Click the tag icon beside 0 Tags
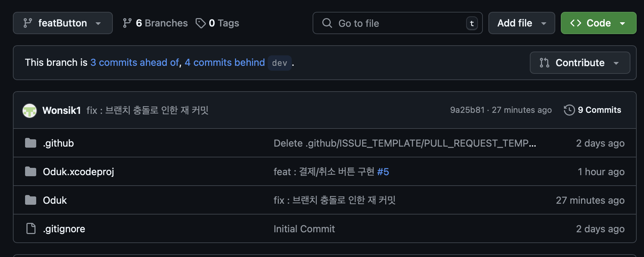 [201, 23]
